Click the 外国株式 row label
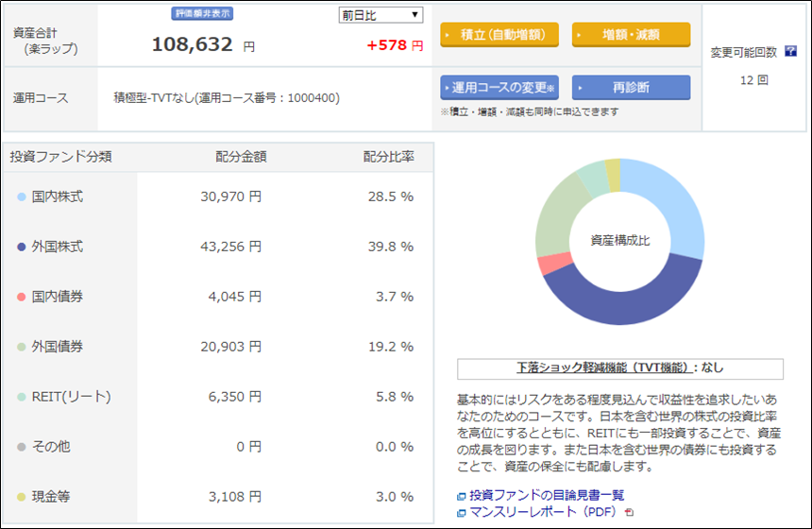This screenshot has height=529, width=812. click(57, 247)
